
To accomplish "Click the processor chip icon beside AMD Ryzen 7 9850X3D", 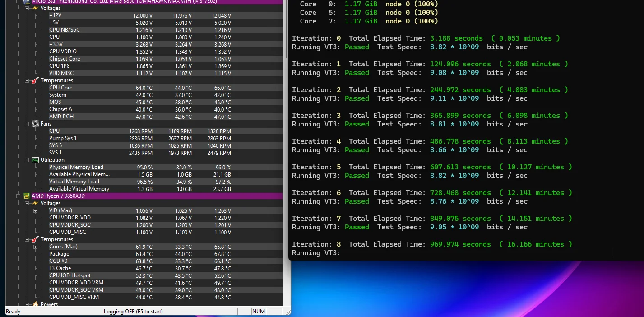I will point(27,196).
